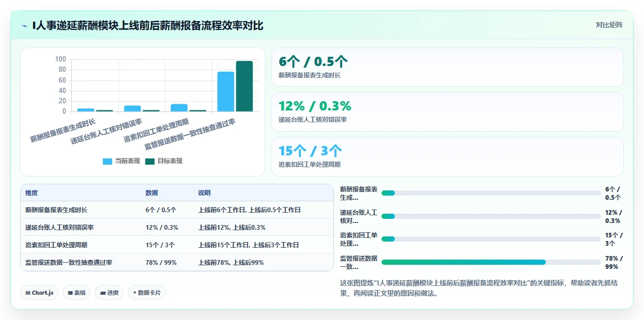
Task: Click the lightning icon beside the title
Action: [24, 25]
